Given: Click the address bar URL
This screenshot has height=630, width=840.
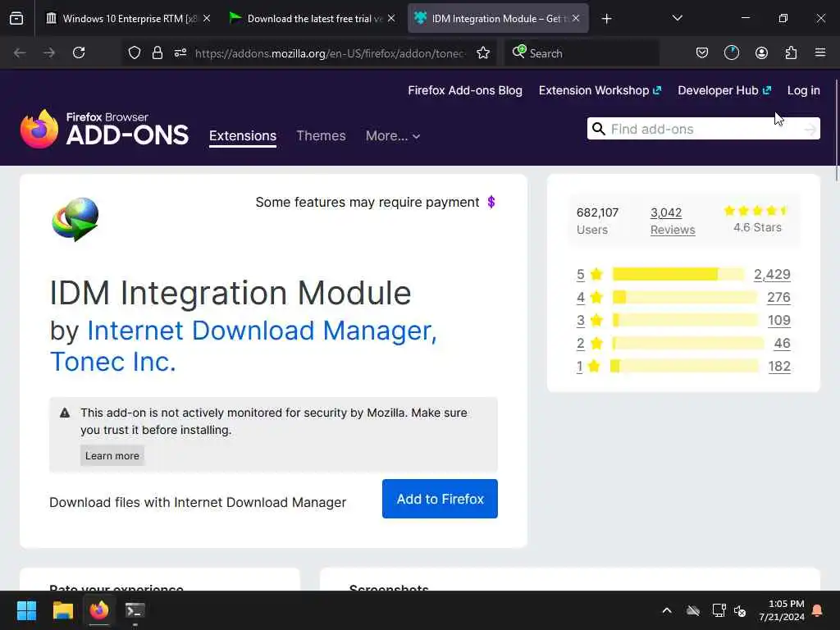Looking at the screenshot, I should pyautogui.click(x=330, y=53).
